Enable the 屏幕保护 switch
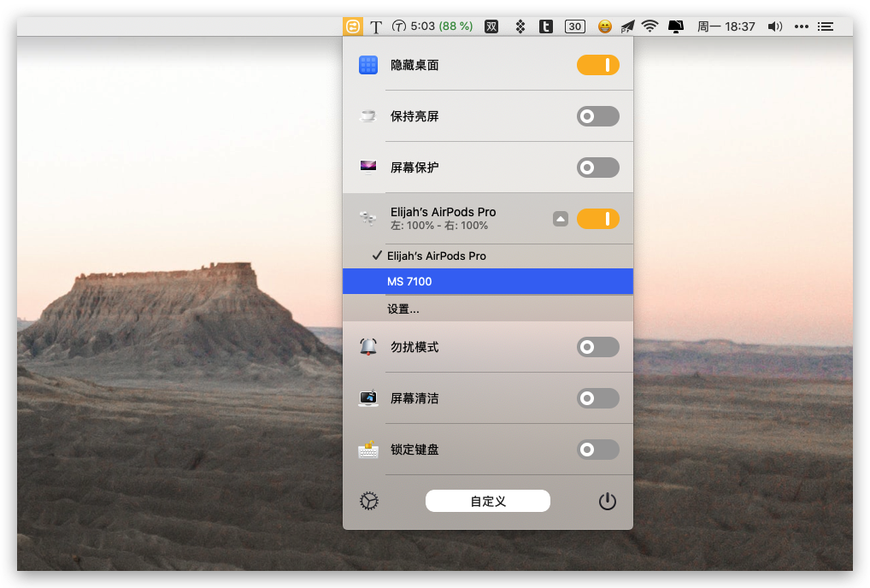The height and width of the screenshot is (588, 870). pos(598,167)
